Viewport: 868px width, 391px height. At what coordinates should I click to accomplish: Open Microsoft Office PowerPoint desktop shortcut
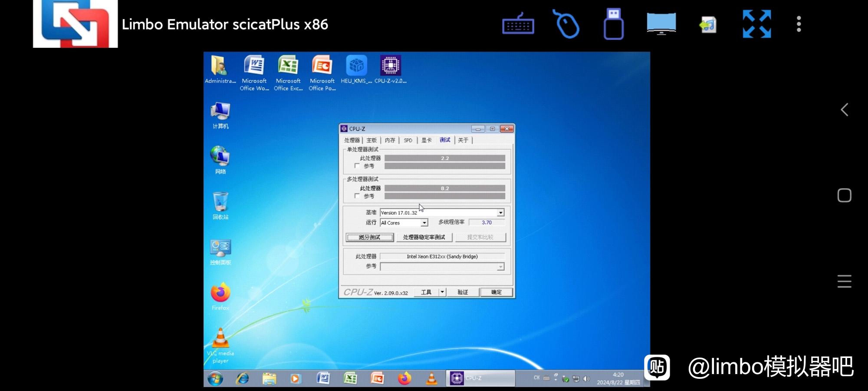coord(322,73)
